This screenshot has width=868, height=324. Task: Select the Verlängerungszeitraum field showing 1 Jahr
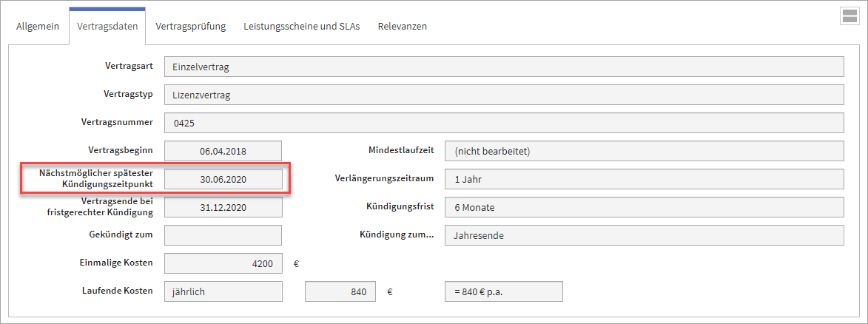click(x=644, y=179)
